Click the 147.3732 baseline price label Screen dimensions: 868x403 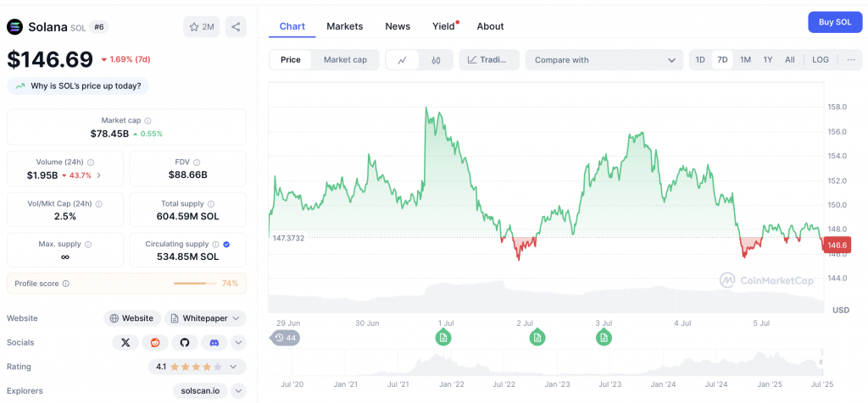coord(288,238)
